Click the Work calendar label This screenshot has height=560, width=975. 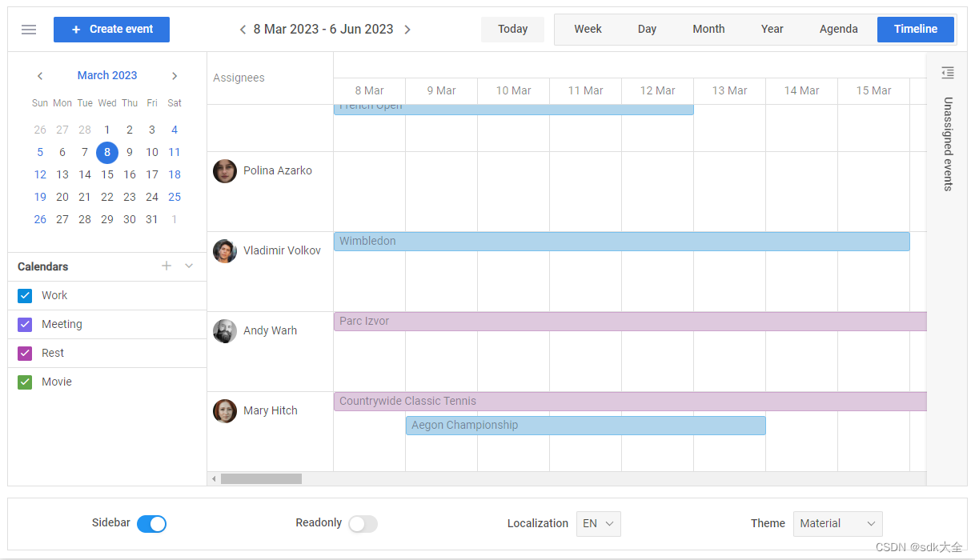coord(54,296)
